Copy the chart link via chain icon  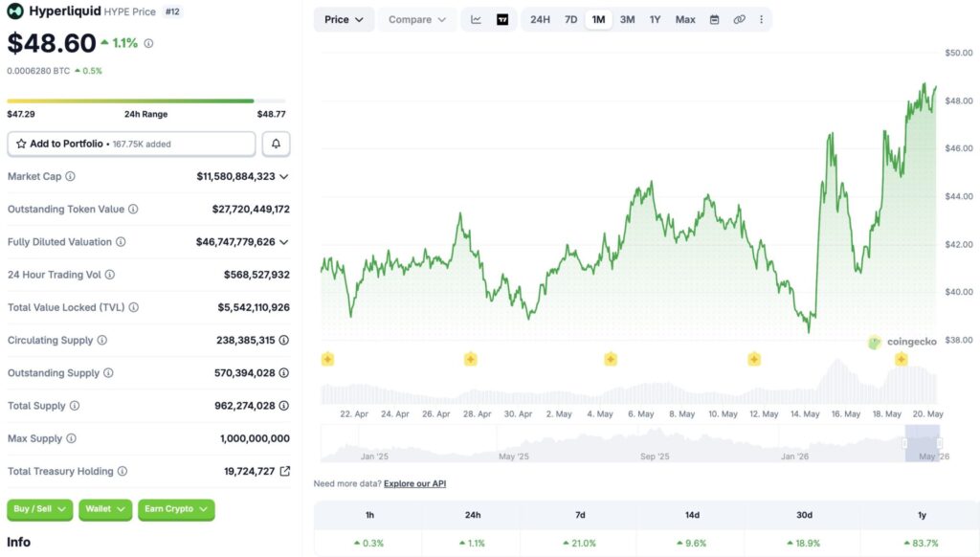coord(740,19)
